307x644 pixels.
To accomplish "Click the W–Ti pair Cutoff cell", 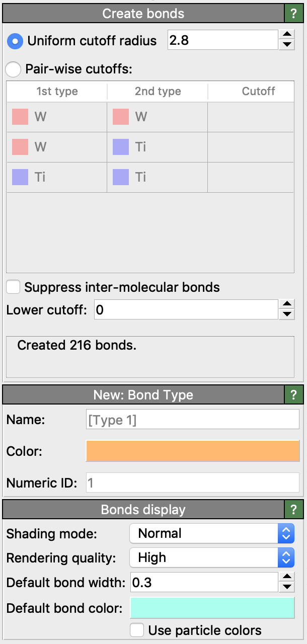I will [x=251, y=147].
